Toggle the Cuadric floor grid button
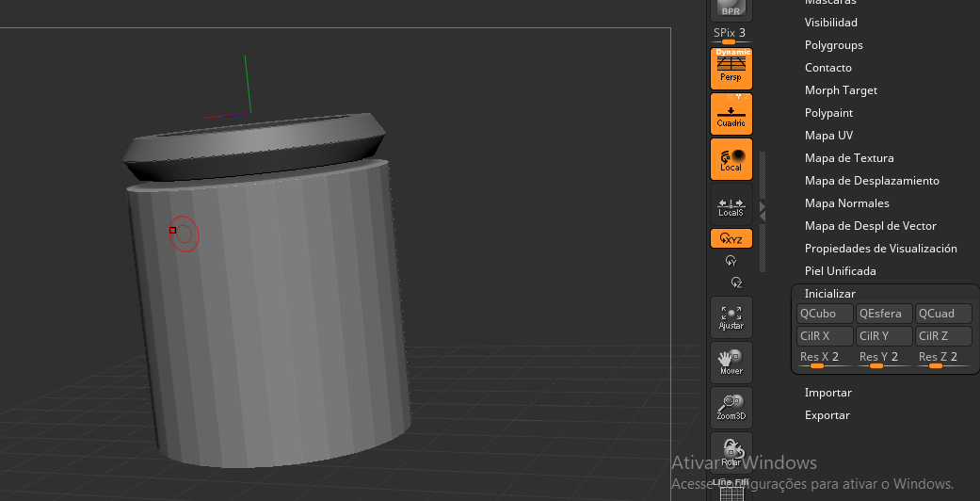Screen dimensions: 980x501 coord(731,114)
